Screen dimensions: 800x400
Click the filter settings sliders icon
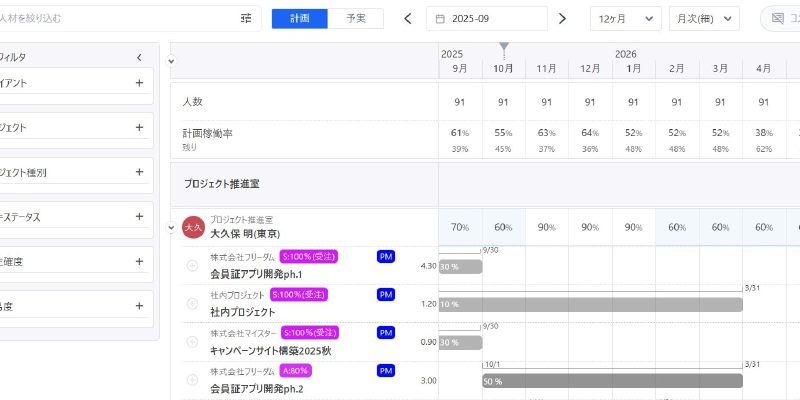tap(246, 18)
